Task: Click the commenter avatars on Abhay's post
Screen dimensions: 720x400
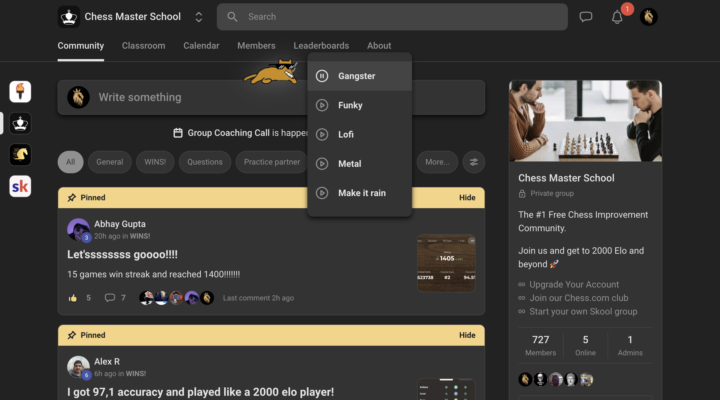Action: click(x=176, y=298)
